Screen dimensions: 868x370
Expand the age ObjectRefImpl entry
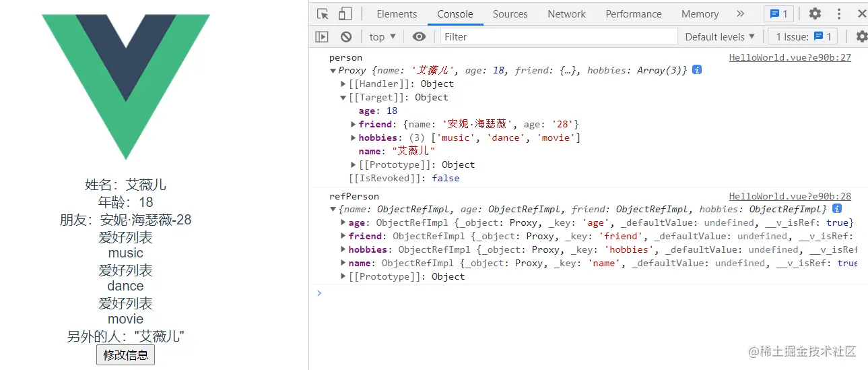point(343,222)
